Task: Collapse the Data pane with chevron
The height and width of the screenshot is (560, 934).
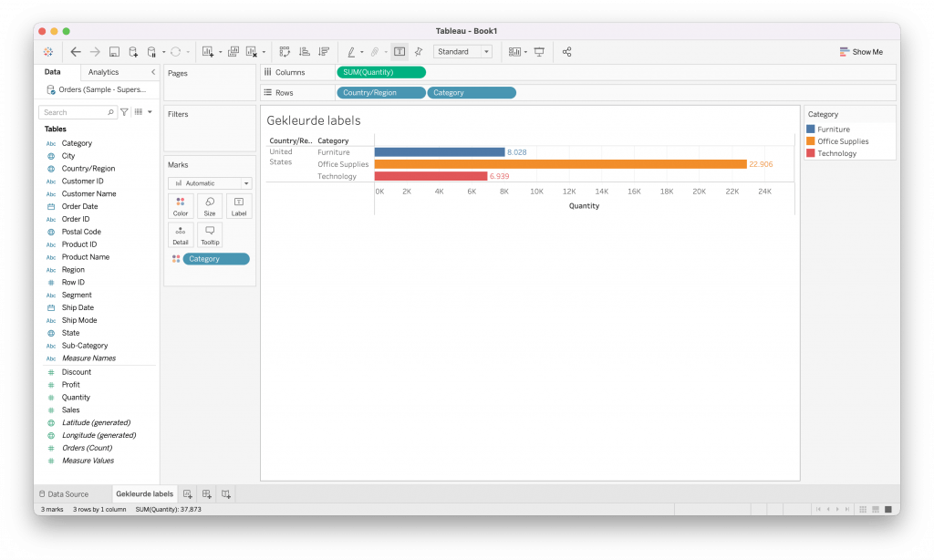Action: click(x=152, y=72)
